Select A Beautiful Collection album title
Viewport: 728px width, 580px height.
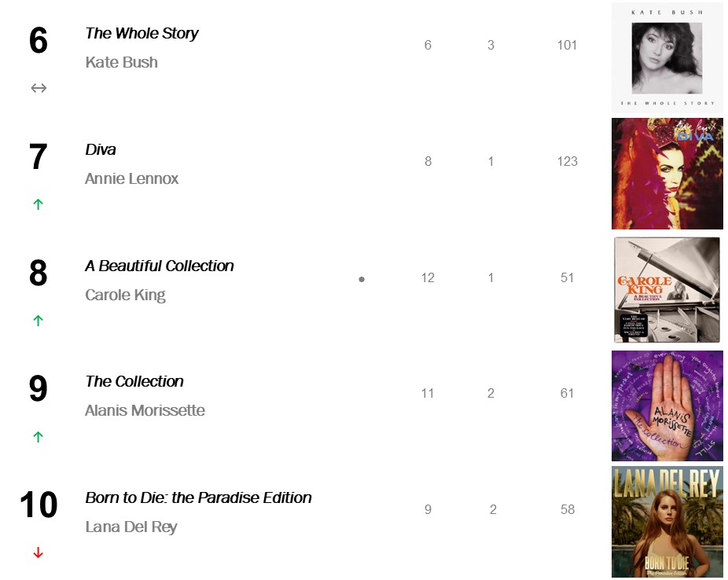click(x=160, y=266)
